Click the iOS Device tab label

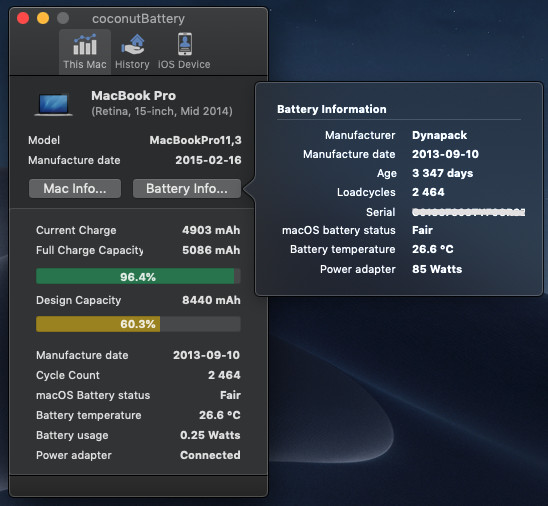184,64
